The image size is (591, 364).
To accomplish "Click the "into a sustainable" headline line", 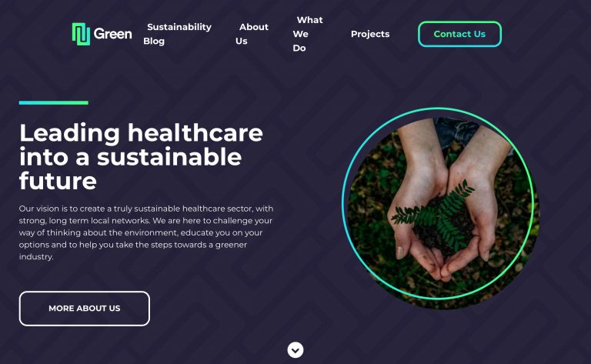I will point(130,157).
